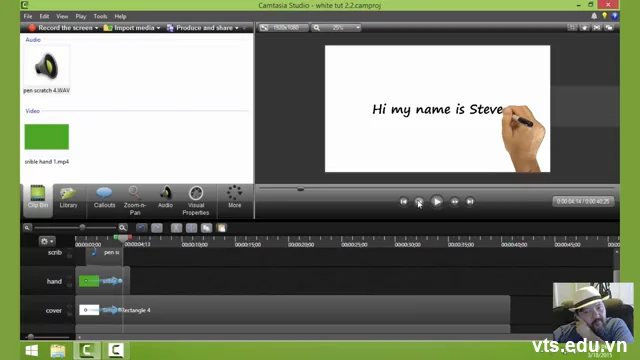Click the Split icon on timeline toolbar
This screenshot has height=360, width=640.
pyautogui.click(x=191, y=228)
